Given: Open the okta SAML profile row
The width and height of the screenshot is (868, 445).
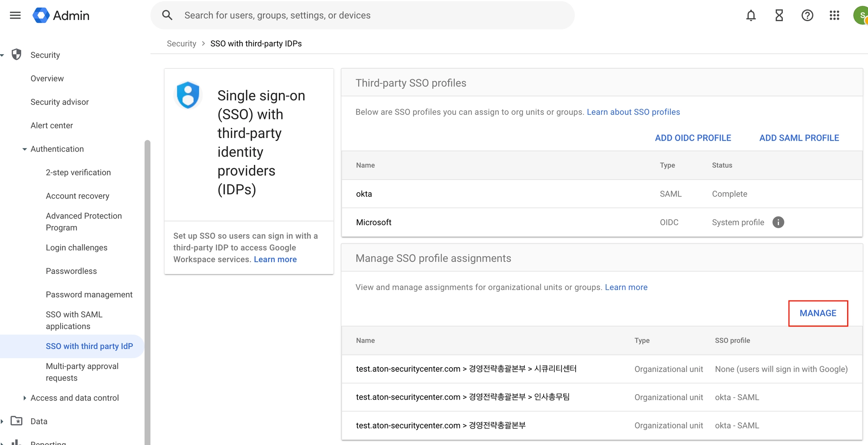Looking at the screenshot, I should [364, 194].
